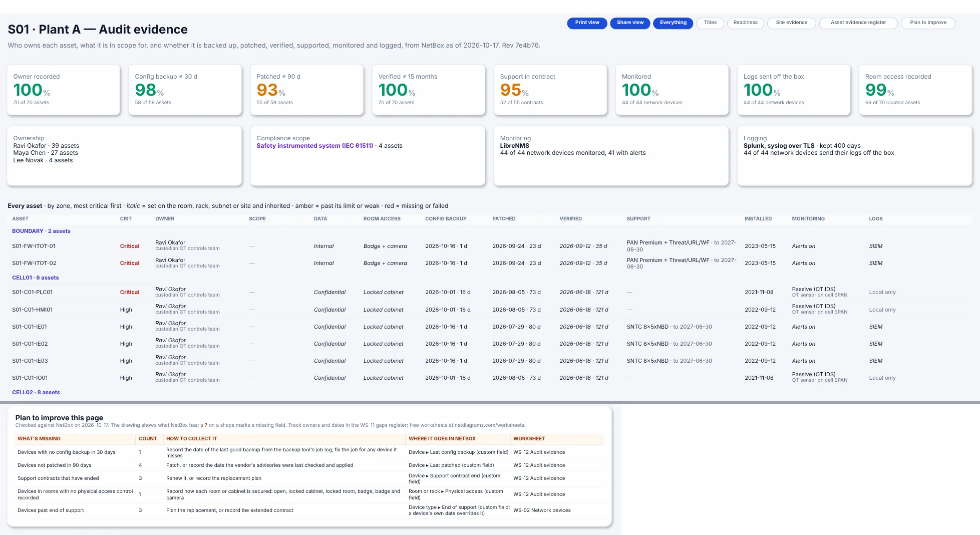Sort by the MONITORING column header
The height and width of the screenshot is (535, 980).
808,219
